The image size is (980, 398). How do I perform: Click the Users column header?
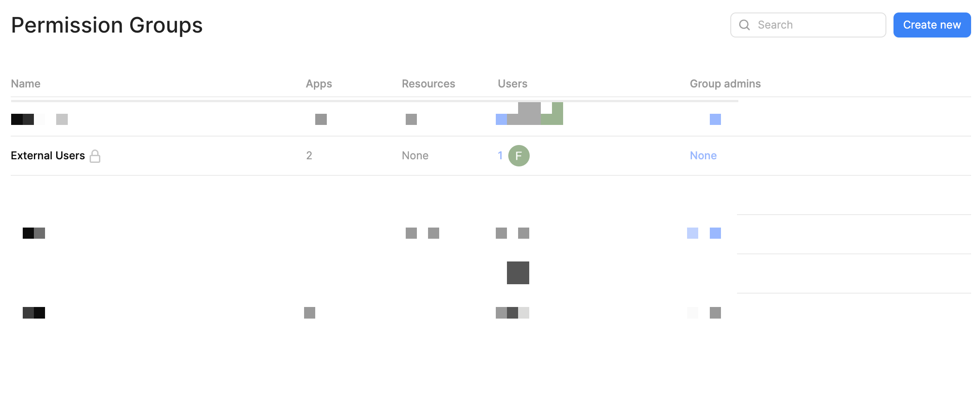tap(512, 84)
